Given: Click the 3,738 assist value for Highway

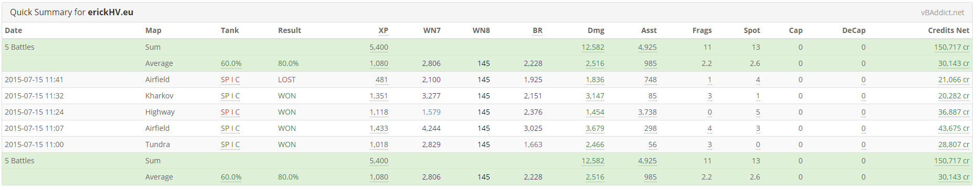Looking at the screenshot, I should tap(647, 112).
